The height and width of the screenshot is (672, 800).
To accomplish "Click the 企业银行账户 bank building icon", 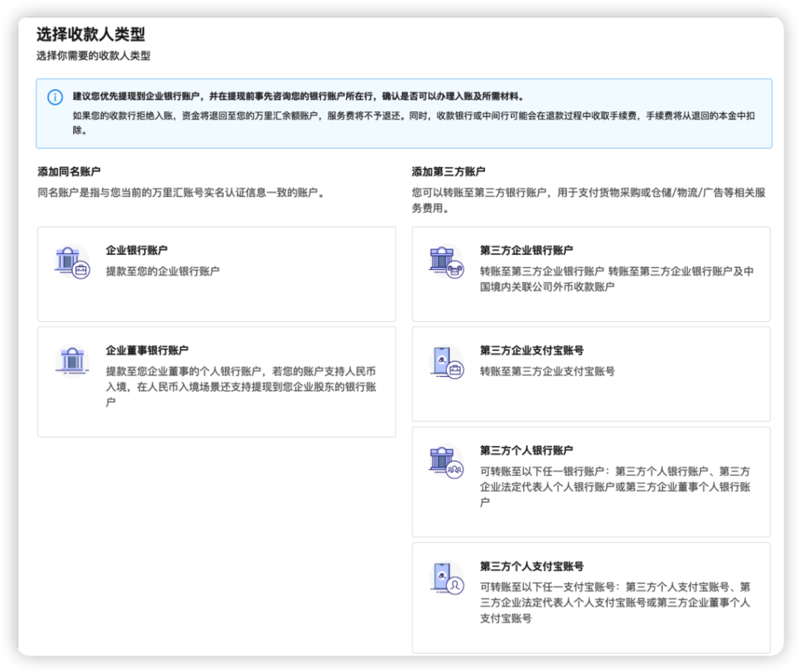I will [x=72, y=262].
